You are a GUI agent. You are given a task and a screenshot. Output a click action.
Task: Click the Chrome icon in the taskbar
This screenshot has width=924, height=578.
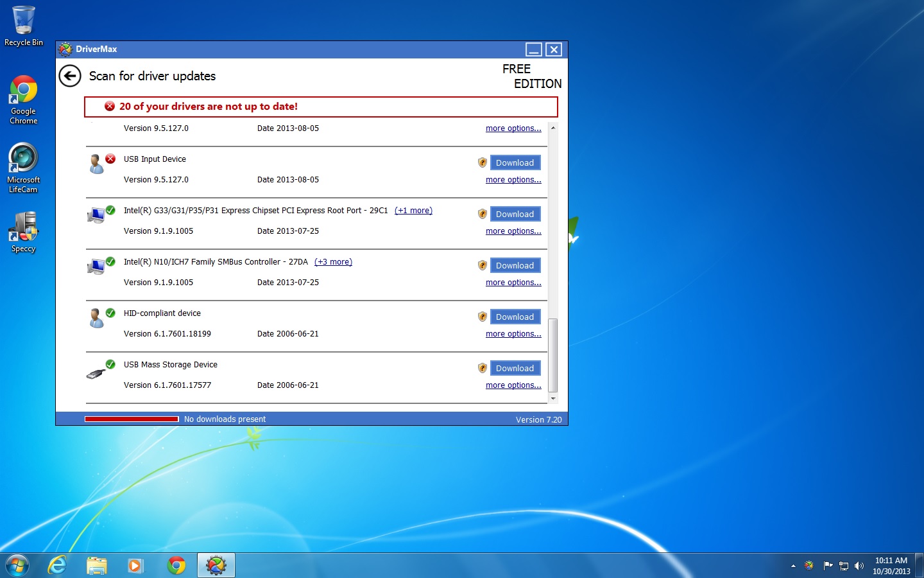(176, 565)
